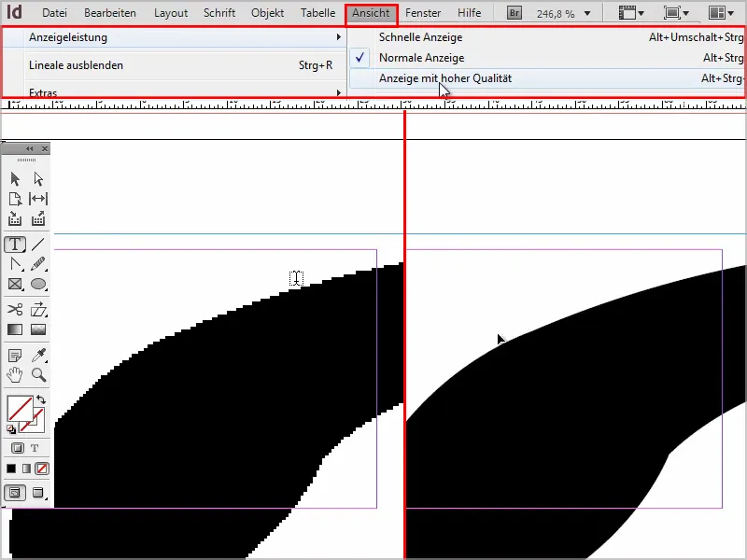
Task: Activate the Hand tool
Action: tap(15, 375)
